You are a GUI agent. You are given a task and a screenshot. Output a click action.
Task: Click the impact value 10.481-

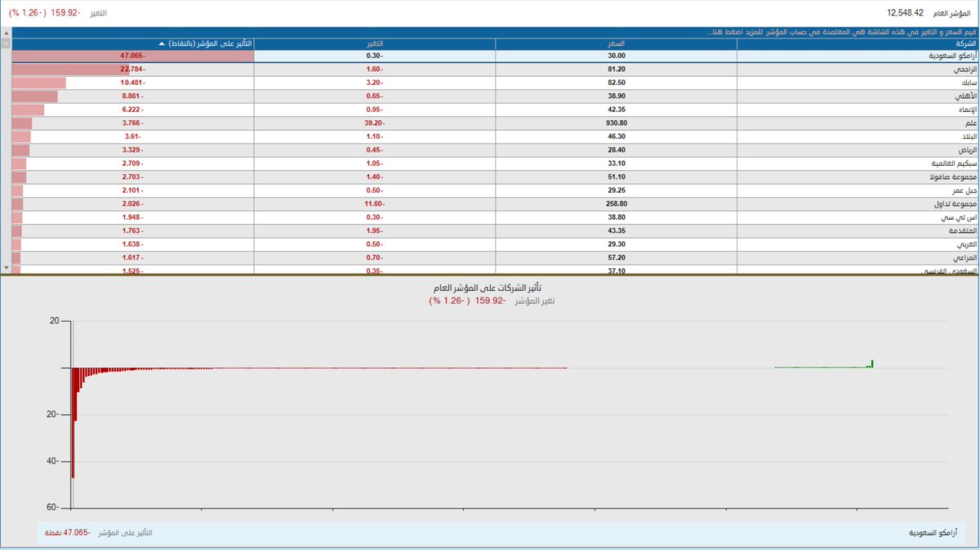(x=132, y=83)
